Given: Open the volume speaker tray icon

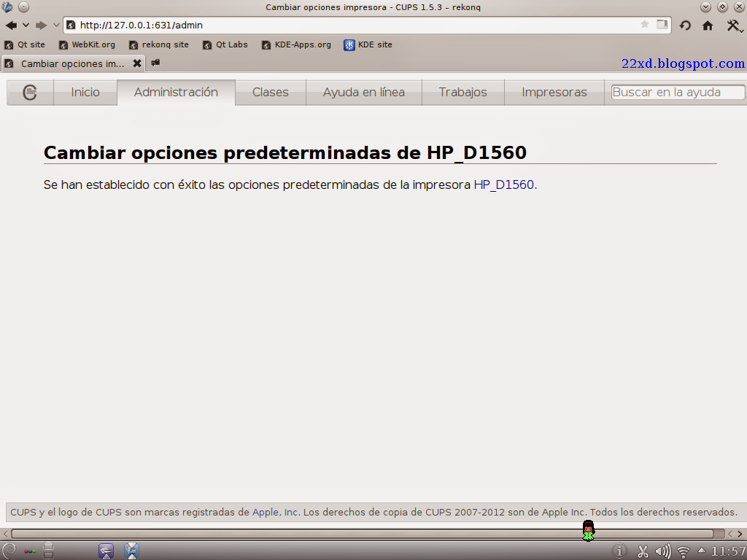Looking at the screenshot, I should point(663,551).
